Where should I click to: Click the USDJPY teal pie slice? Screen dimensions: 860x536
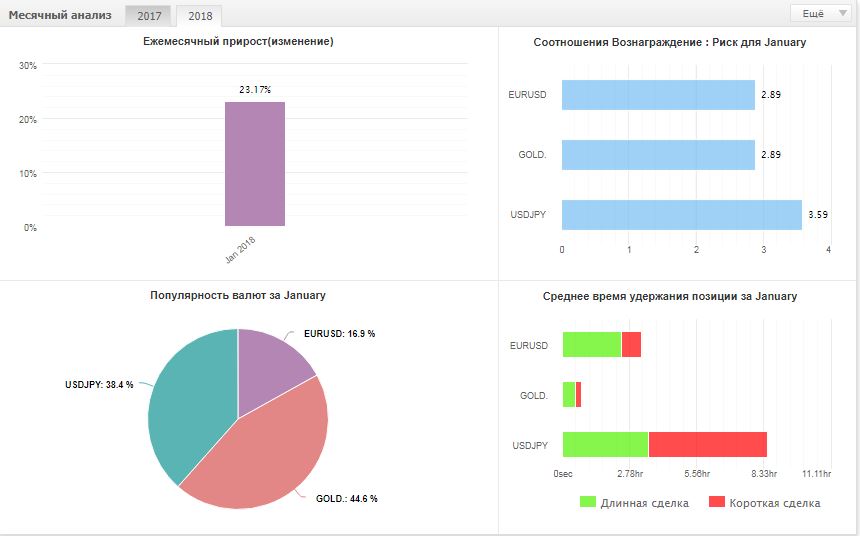click(192, 406)
